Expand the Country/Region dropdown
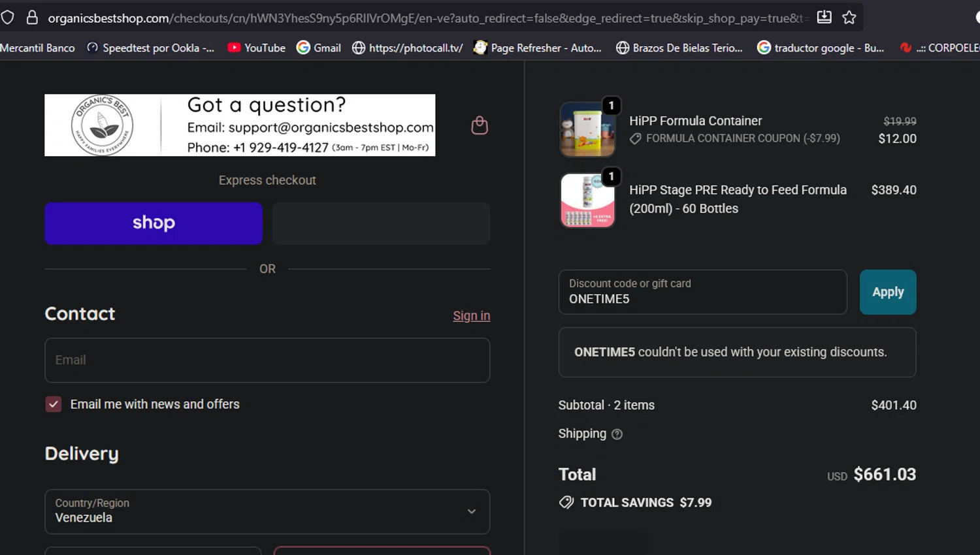The height and width of the screenshot is (555, 980). 267,511
